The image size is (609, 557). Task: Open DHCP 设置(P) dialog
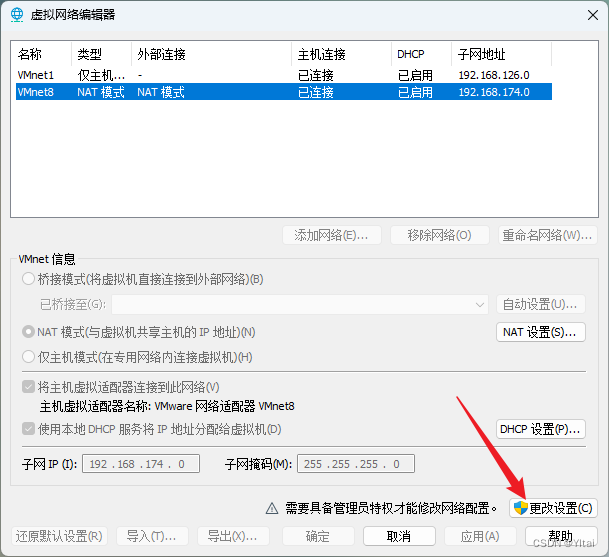click(x=541, y=429)
